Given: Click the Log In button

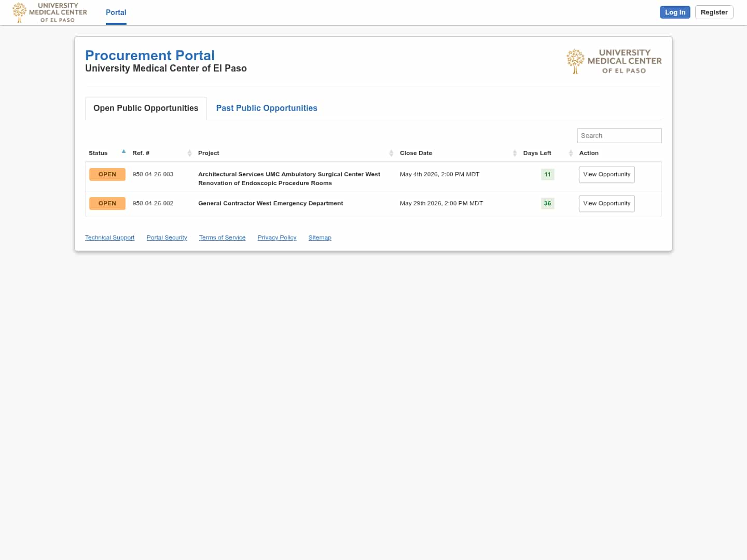Looking at the screenshot, I should pos(675,12).
